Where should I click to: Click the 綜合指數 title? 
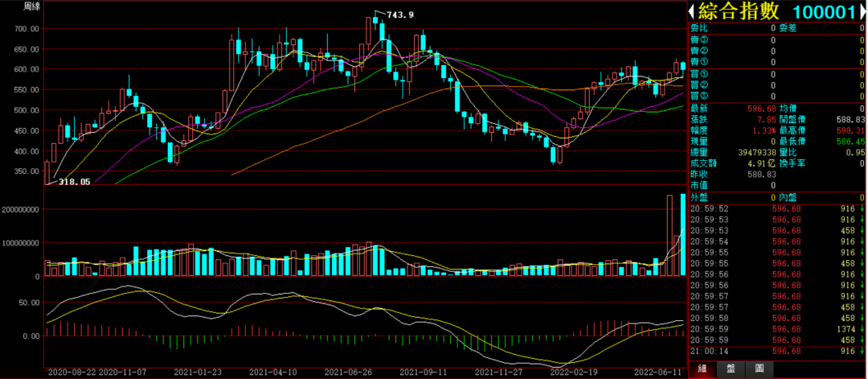coord(739,11)
